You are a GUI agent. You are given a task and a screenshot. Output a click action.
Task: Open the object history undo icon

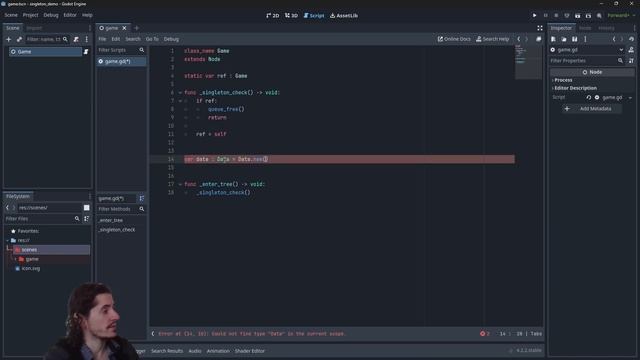[631, 39]
